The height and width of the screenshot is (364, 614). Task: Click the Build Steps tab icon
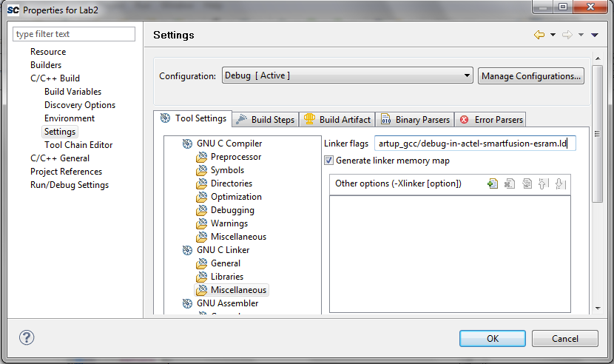pyautogui.click(x=242, y=119)
